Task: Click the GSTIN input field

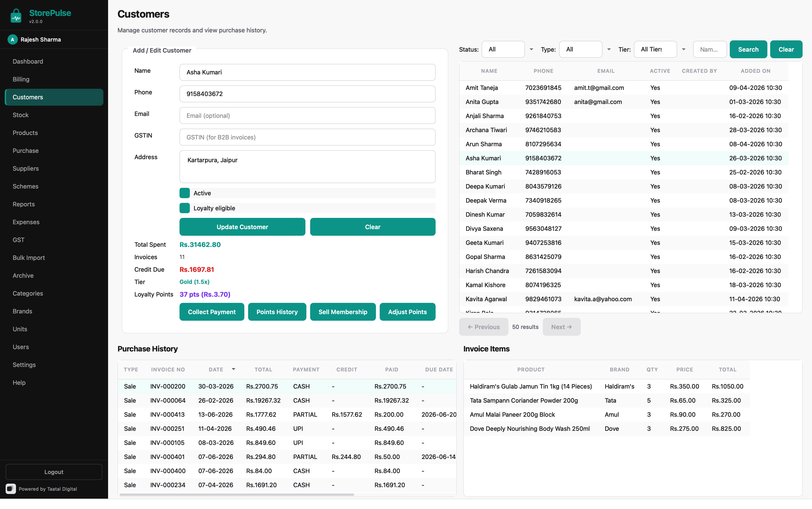Action: coord(307,137)
